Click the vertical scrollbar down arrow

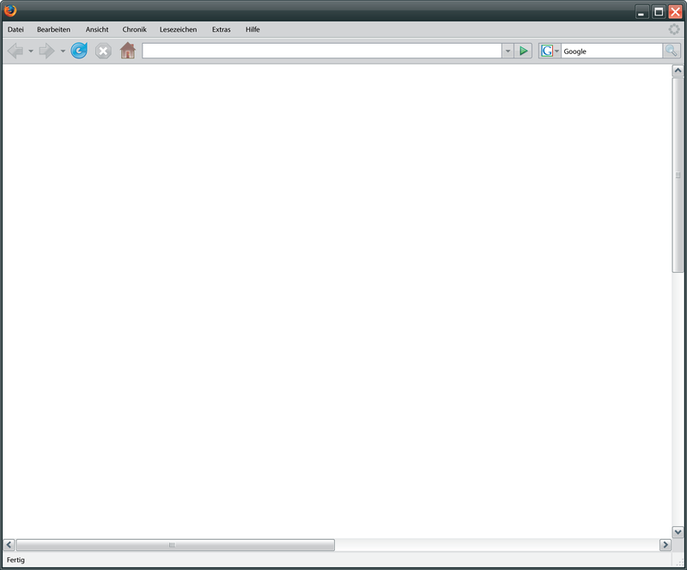pyautogui.click(x=678, y=532)
